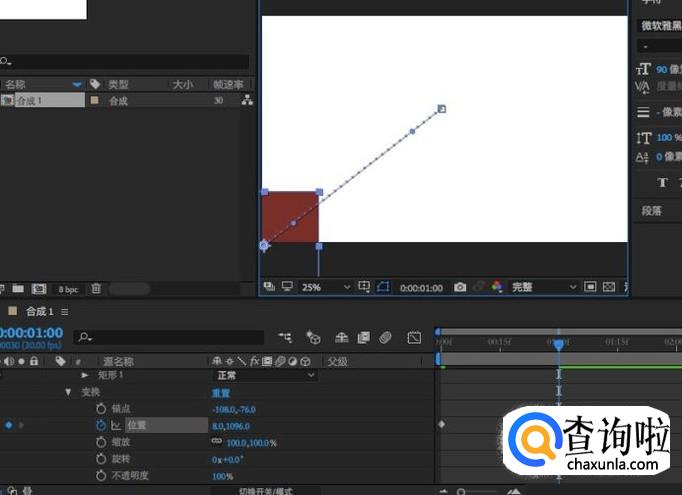
Task: Toggle the Scale stopwatch
Action: (101, 442)
